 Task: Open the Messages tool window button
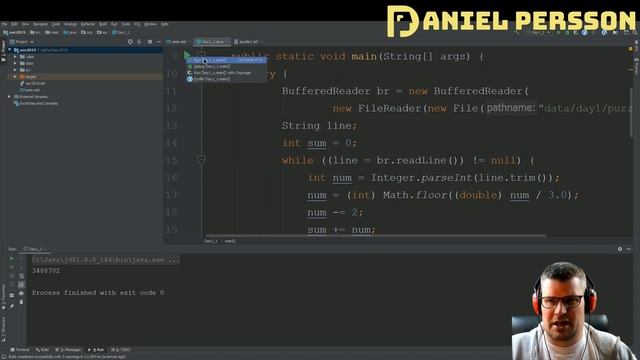(68, 350)
